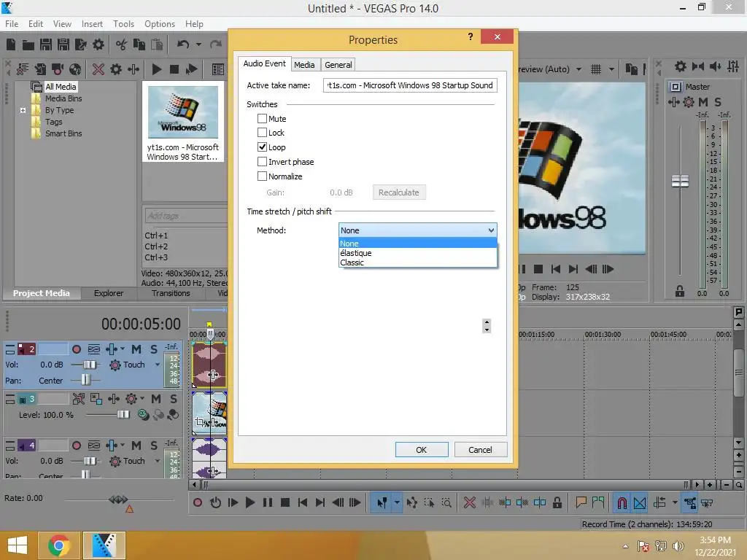Select the Normal edit tool arrow icon
This screenshot has height=560, width=747.
point(382,503)
